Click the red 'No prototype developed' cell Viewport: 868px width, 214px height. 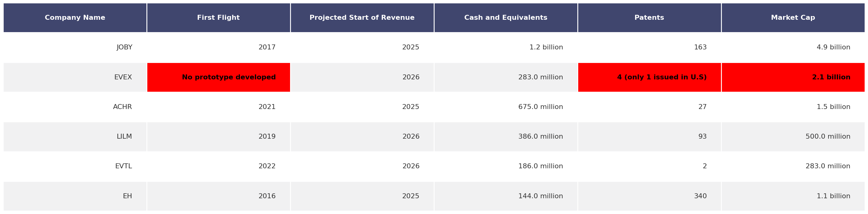[218, 77]
